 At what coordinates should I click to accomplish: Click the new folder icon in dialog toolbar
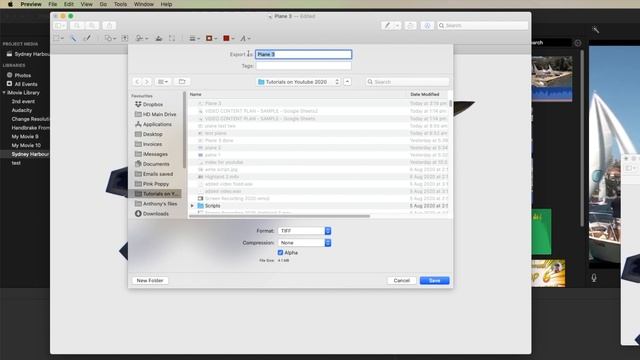[182, 82]
